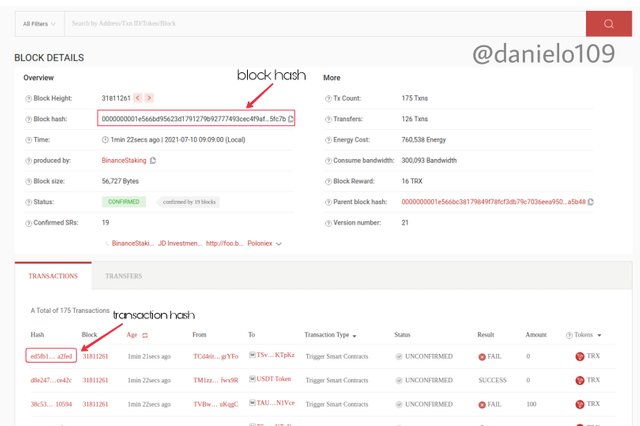The width and height of the screenshot is (640, 426).
Task: Click TRX token icon in first row
Action: tap(580, 357)
